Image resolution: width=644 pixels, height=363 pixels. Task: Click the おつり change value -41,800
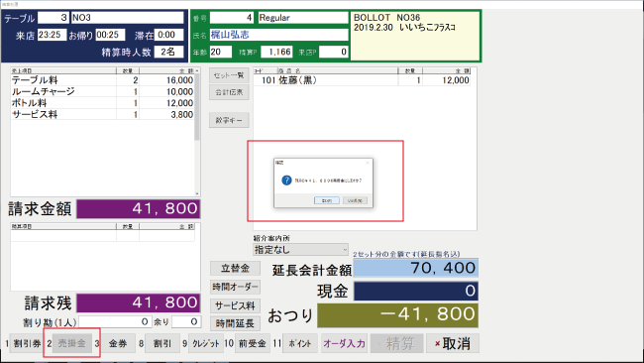(397, 315)
